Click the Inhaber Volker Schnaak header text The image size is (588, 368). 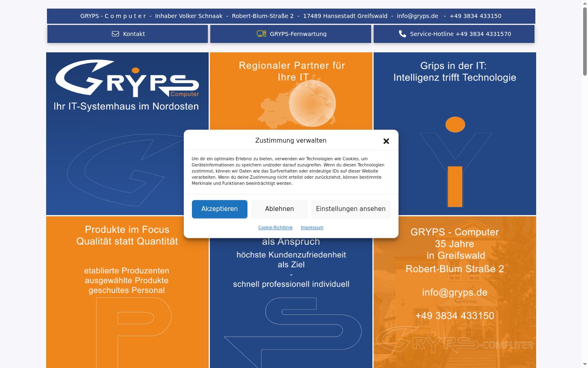pyautogui.click(x=189, y=16)
